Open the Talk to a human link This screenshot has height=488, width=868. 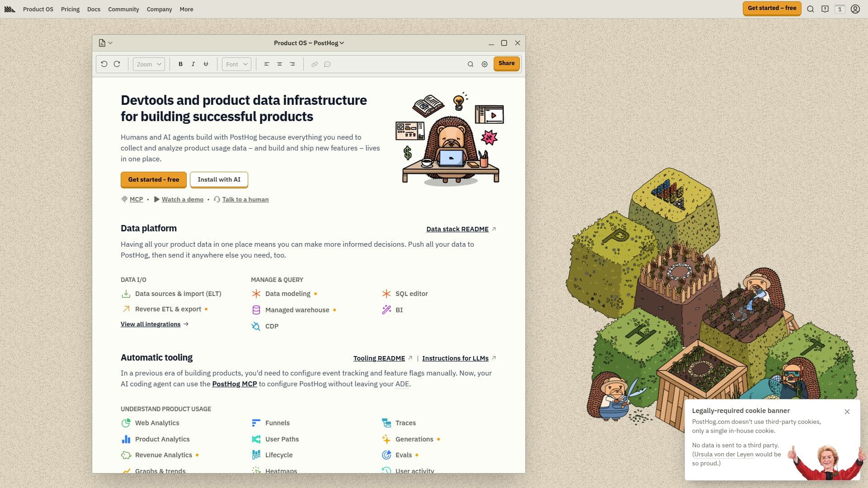(245, 199)
